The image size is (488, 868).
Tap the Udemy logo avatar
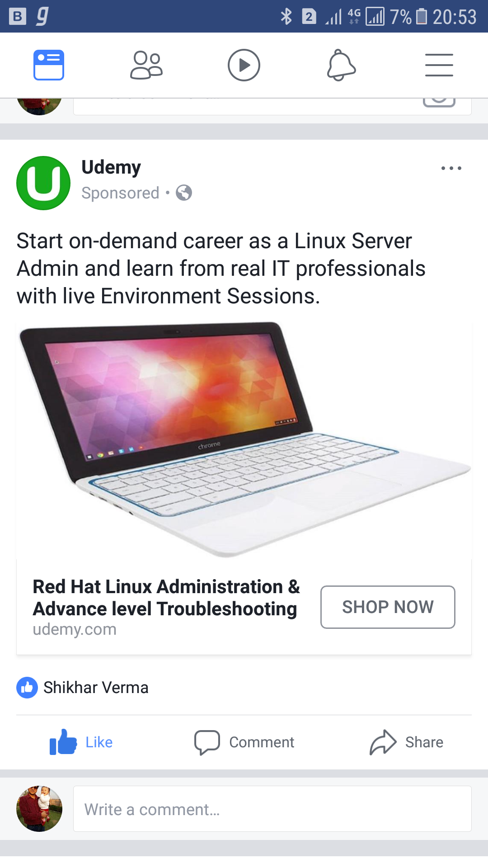[x=43, y=183]
